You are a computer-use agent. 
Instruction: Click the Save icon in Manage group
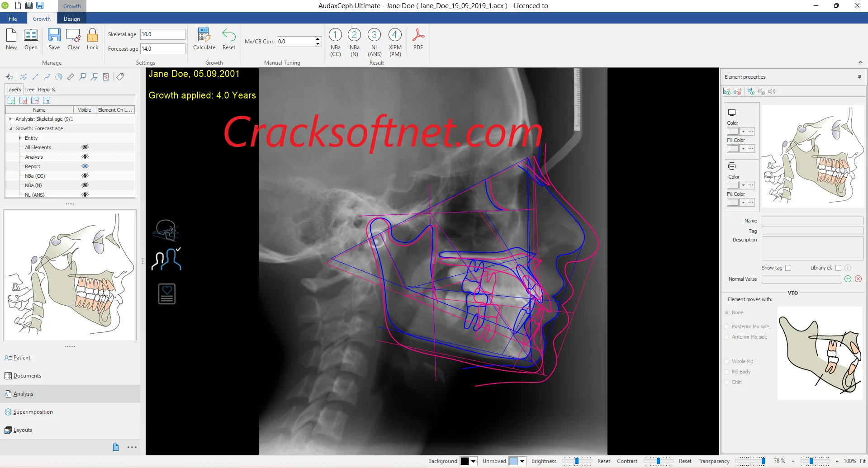coord(54,35)
